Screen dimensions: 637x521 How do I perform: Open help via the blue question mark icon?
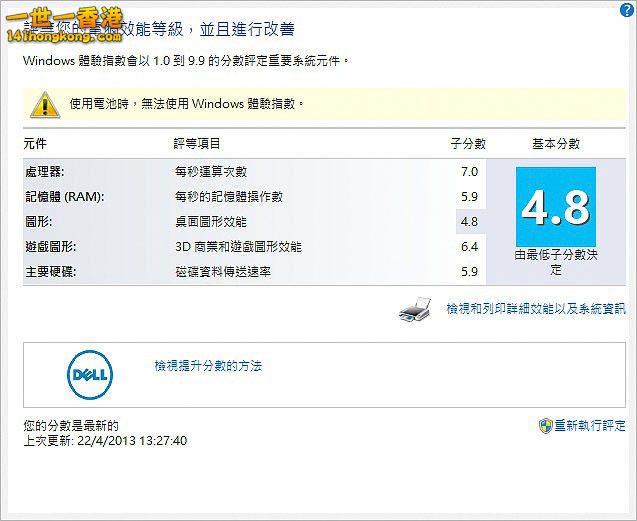click(x=627, y=10)
